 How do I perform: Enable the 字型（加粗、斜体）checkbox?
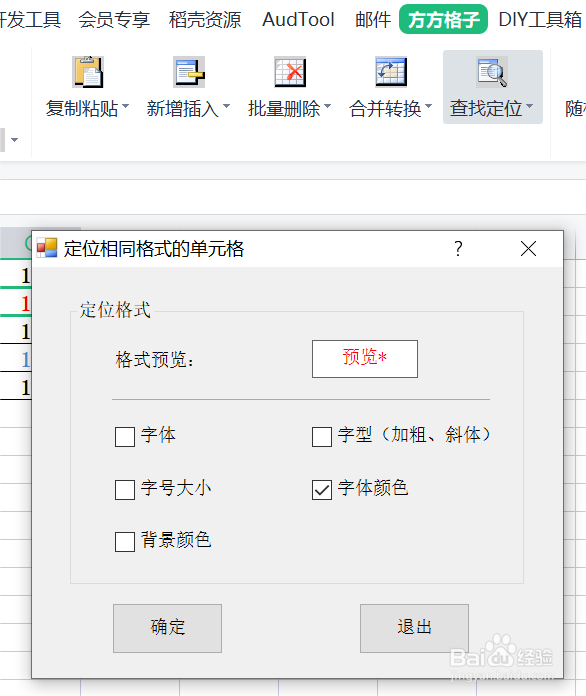[322, 437]
